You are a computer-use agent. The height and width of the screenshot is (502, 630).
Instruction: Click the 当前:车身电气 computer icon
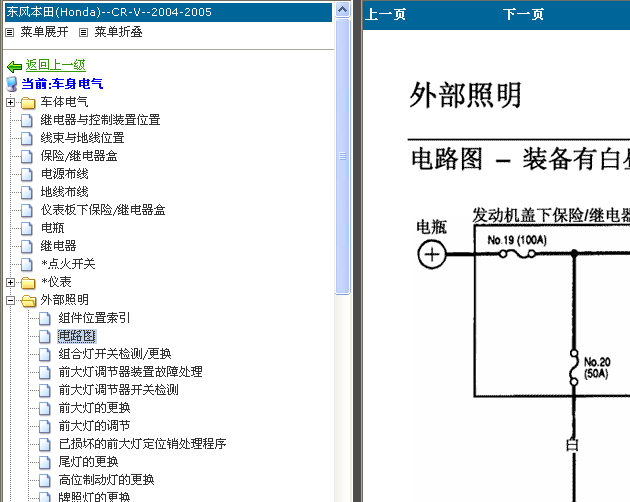coord(12,84)
